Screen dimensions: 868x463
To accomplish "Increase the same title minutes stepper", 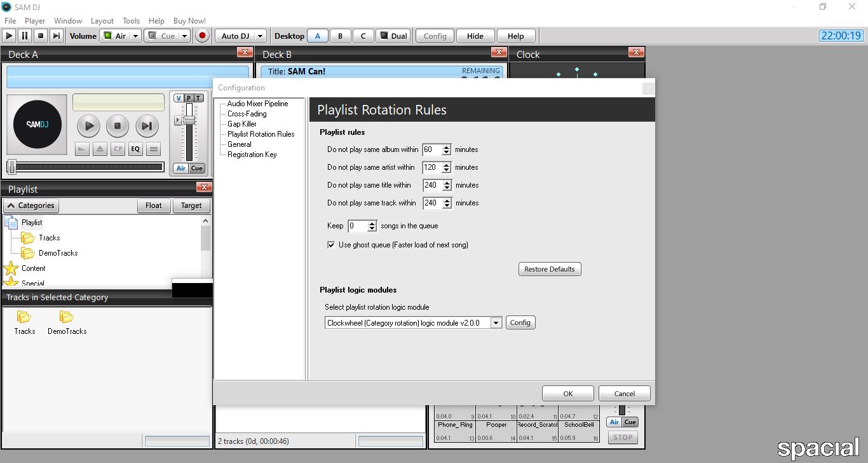I will [x=447, y=183].
